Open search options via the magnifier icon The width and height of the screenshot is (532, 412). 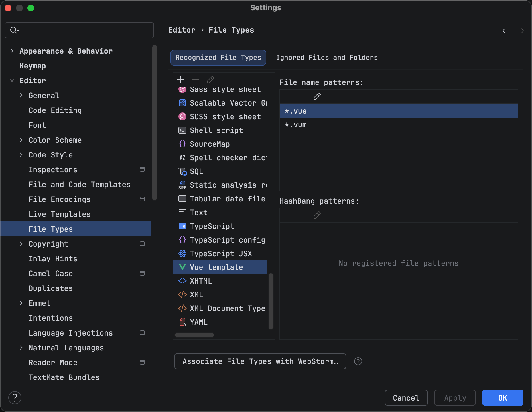click(x=14, y=30)
